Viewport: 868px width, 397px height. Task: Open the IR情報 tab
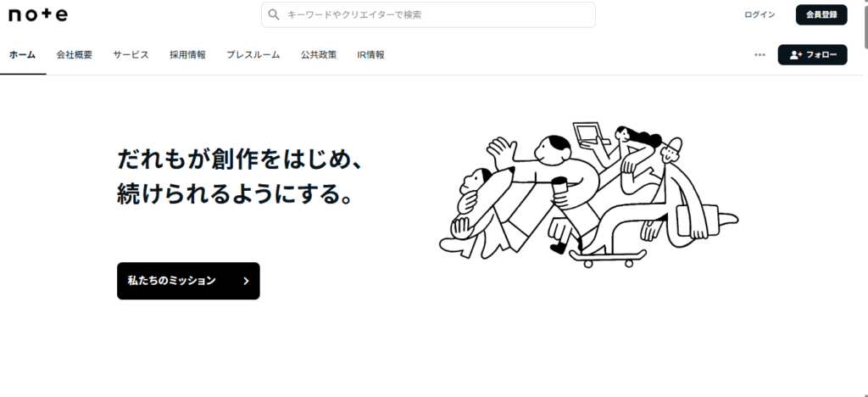[371, 55]
